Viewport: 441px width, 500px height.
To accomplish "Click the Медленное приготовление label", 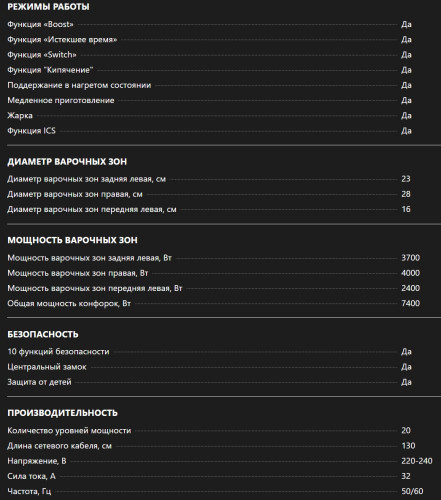I will point(61,100).
